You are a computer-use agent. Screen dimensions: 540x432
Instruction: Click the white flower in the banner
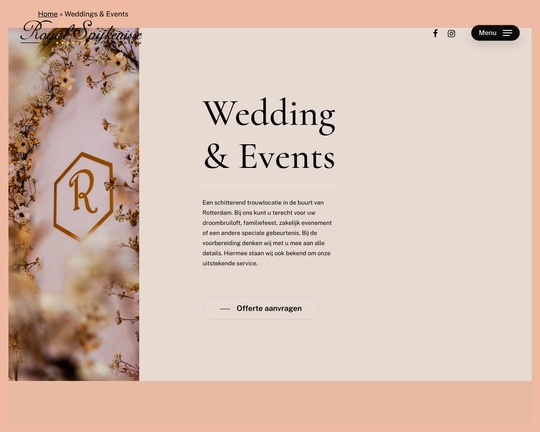[66, 80]
